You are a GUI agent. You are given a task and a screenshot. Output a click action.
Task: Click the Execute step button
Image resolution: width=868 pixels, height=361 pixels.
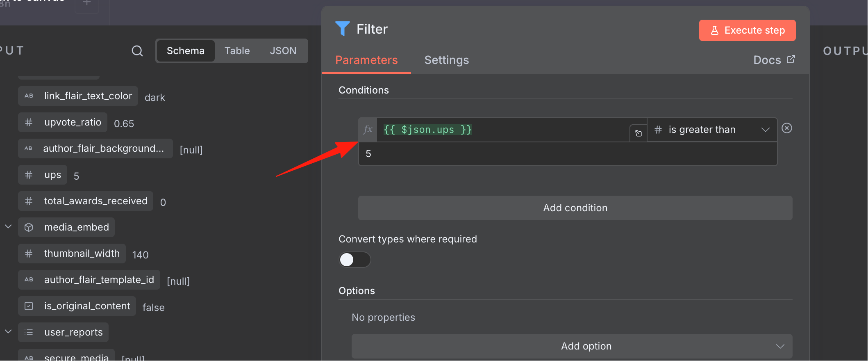[x=747, y=30]
